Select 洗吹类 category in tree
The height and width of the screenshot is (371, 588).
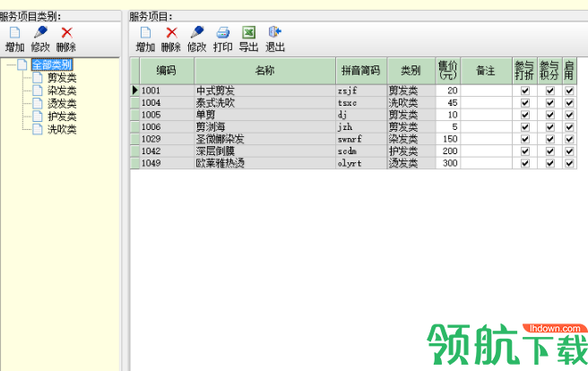pyautogui.click(x=62, y=129)
